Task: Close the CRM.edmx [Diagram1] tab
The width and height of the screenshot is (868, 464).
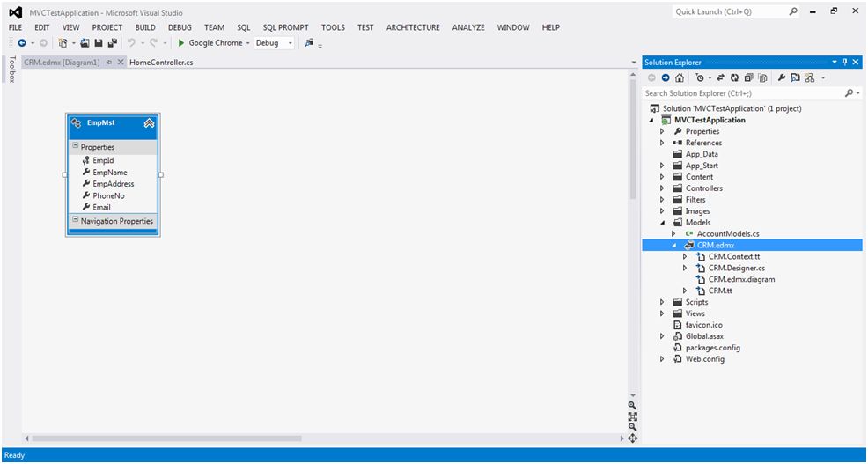Action: click(x=120, y=63)
